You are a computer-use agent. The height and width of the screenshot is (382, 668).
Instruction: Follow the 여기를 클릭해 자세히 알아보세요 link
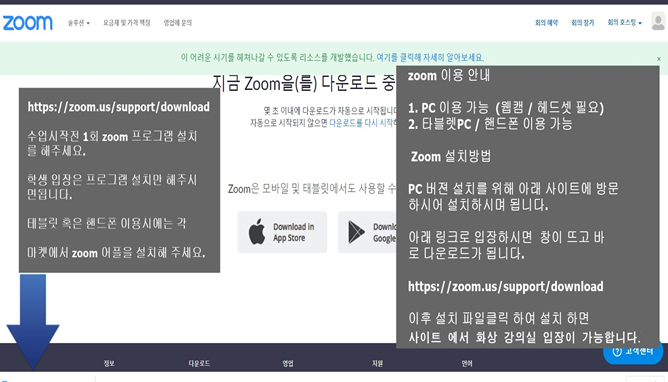[430, 57]
